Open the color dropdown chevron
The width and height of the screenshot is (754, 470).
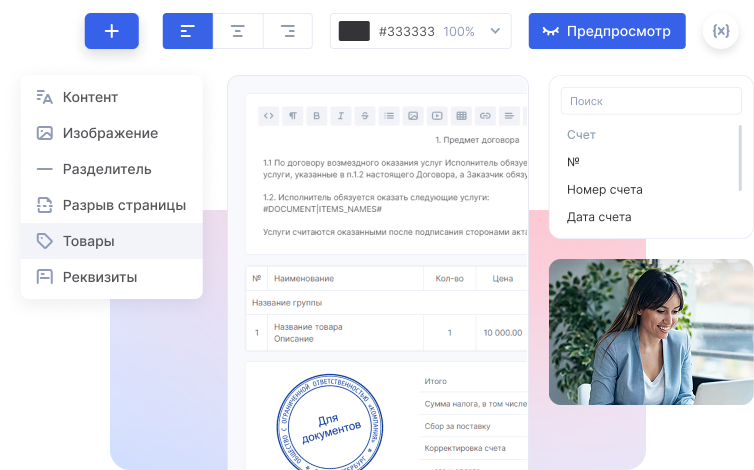pos(495,31)
